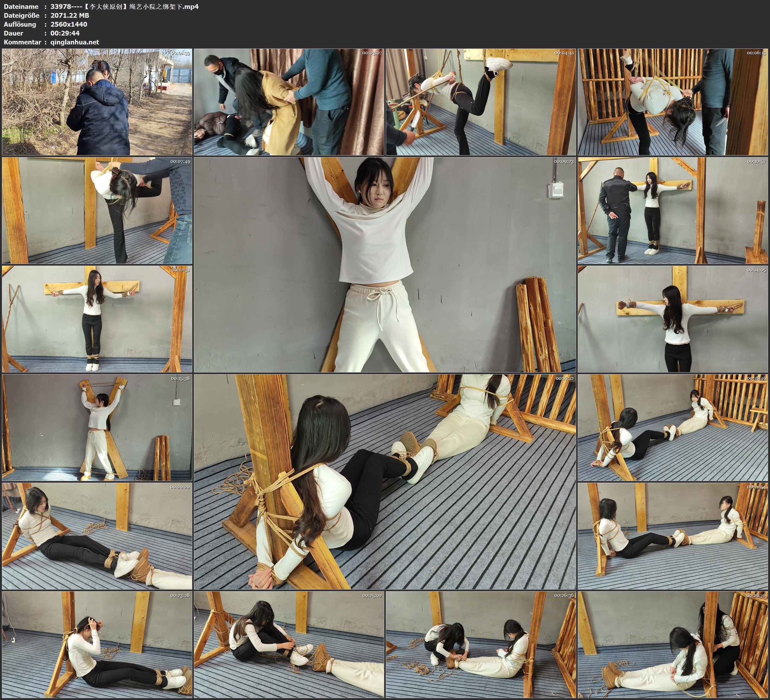Select the large 00:17:12 thumbnail
This screenshot has width=770, height=700.
pyautogui.click(x=385, y=481)
